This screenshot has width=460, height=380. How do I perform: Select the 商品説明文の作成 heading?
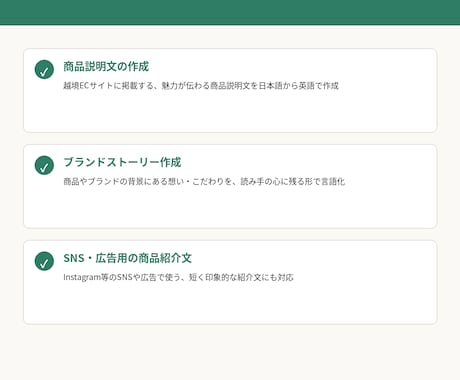click(106, 67)
